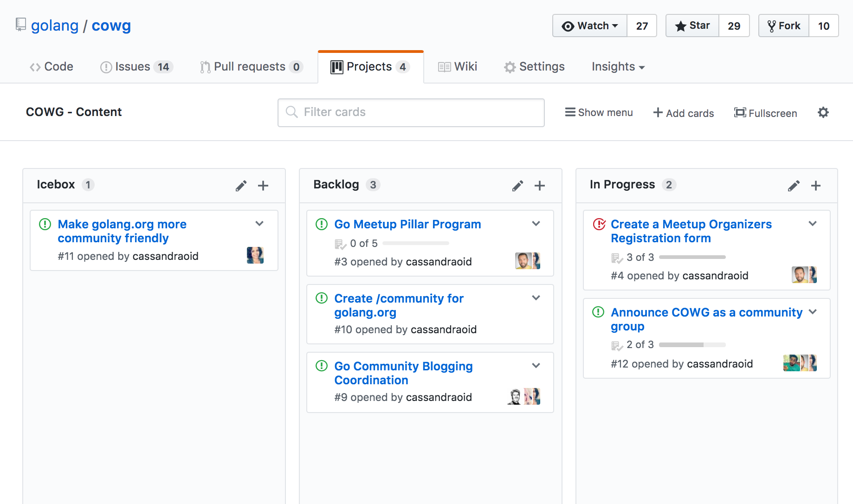The width and height of the screenshot is (853, 504).
Task: Click the plus icon in In Progress column
Action: tap(815, 186)
